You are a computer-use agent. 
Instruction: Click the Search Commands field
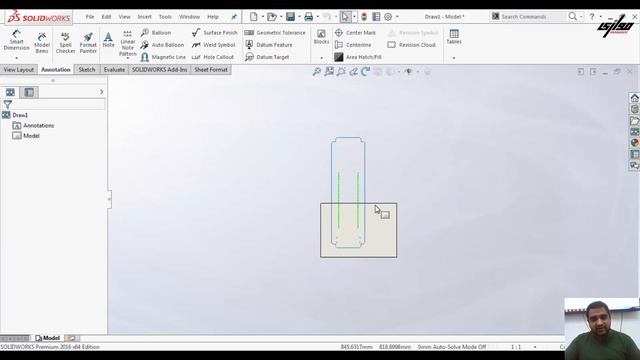(x=529, y=17)
